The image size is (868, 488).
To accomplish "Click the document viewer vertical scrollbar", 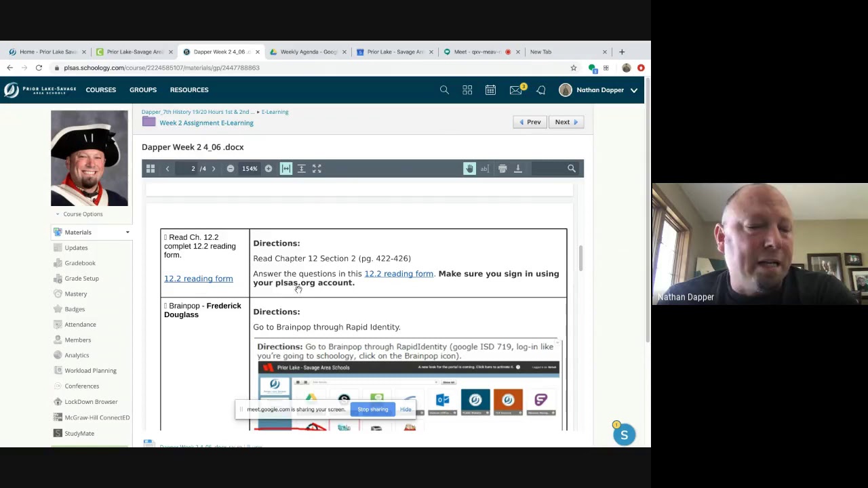I will tap(580, 259).
